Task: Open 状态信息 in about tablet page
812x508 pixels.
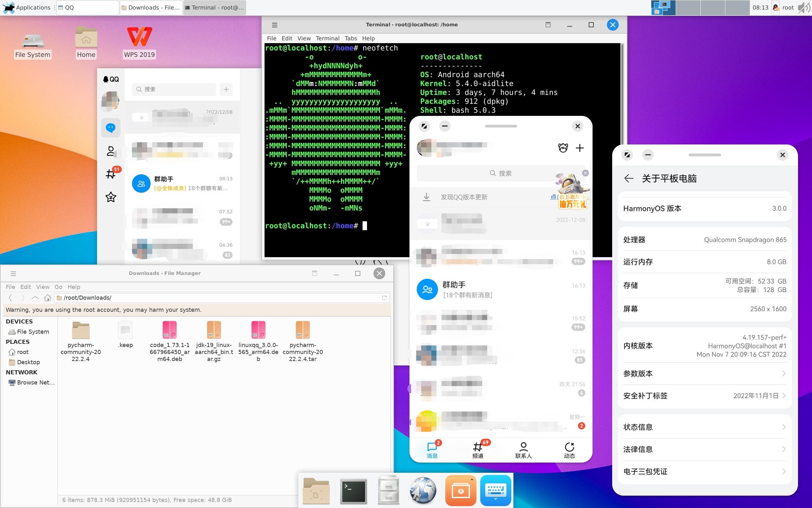Action: [x=704, y=427]
